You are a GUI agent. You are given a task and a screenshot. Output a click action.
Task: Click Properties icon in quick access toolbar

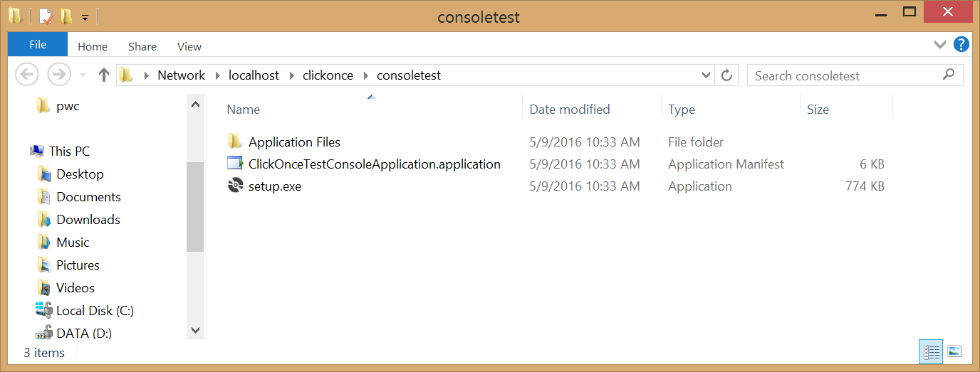[46, 16]
